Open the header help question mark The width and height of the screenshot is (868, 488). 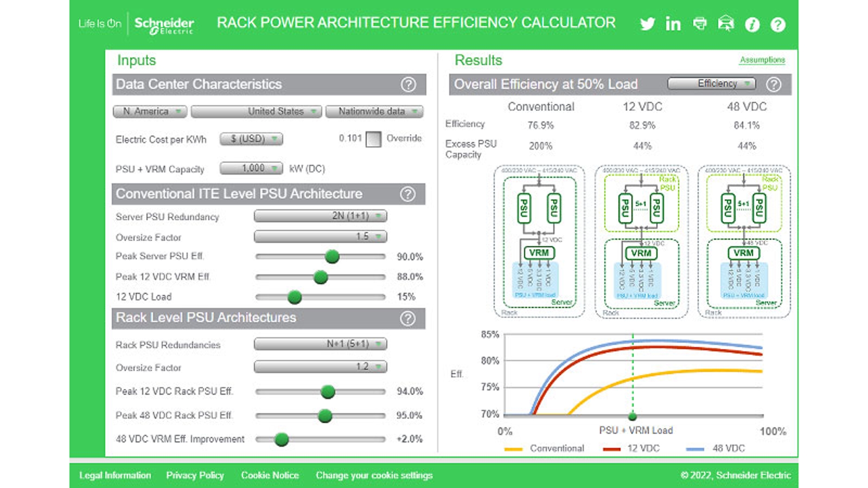[x=778, y=24]
